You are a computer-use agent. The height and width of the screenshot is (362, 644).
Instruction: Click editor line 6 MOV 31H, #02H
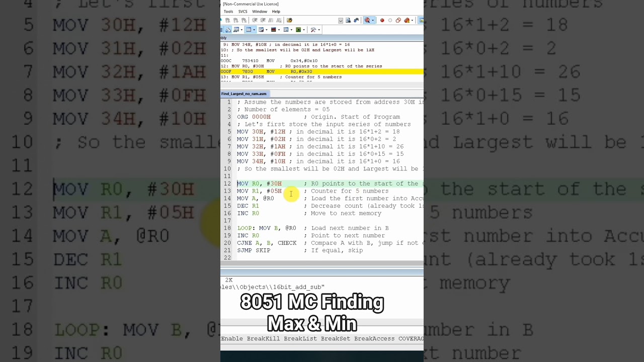click(316, 139)
